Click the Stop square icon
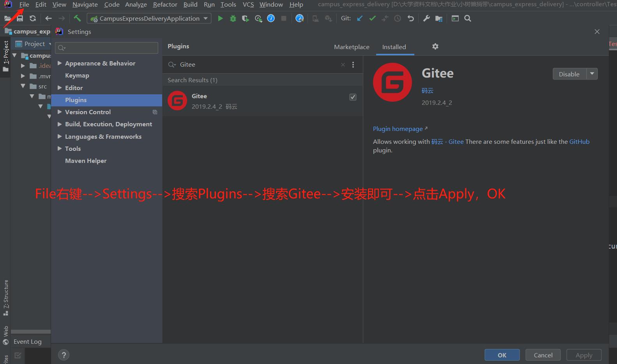This screenshot has height=364, width=617. point(284,18)
